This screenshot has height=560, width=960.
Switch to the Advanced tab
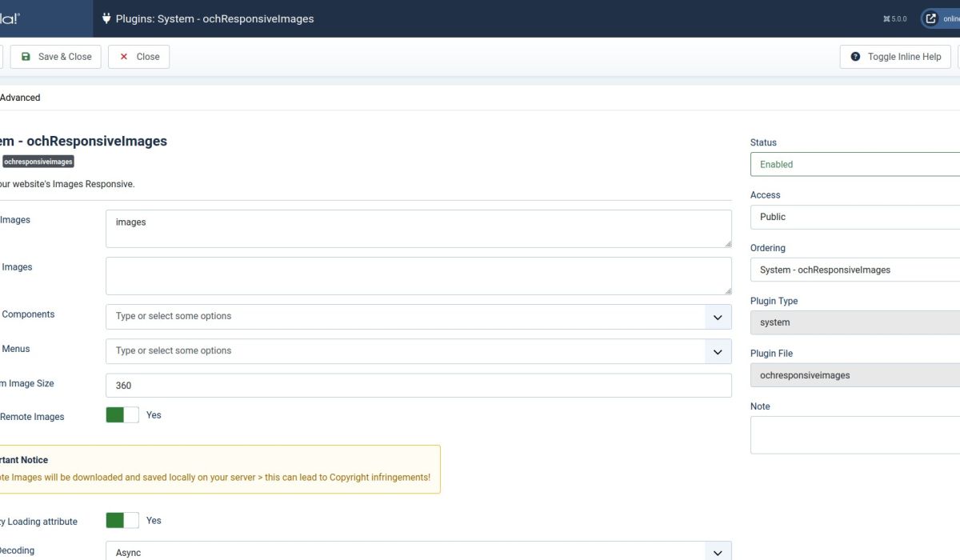point(20,98)
